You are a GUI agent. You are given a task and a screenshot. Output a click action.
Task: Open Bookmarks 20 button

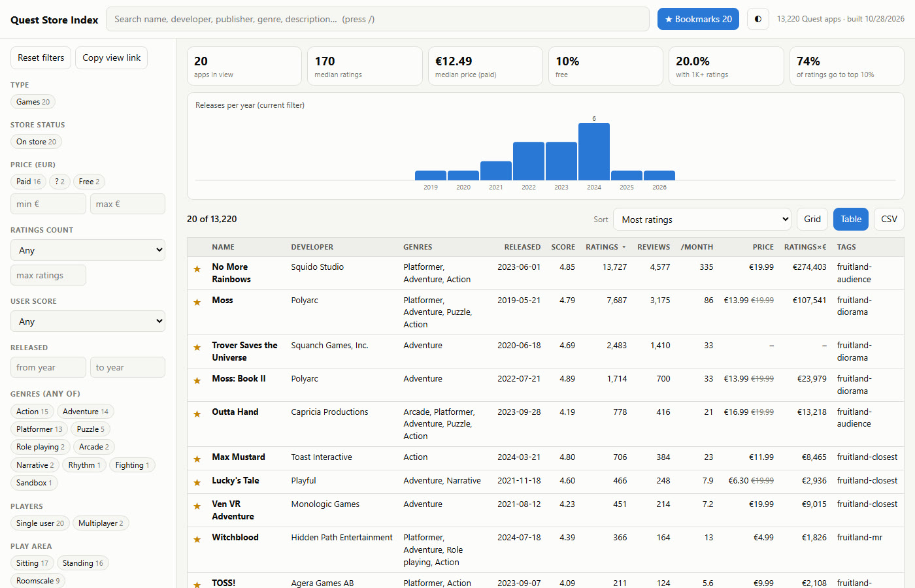[698, 19]
